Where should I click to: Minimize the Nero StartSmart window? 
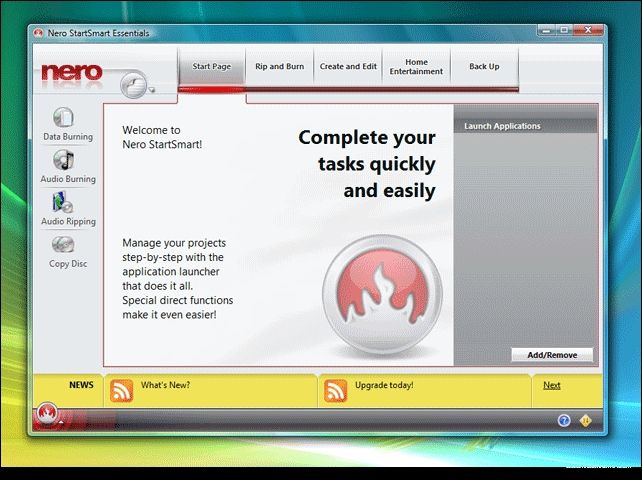(x=546, y=30)
